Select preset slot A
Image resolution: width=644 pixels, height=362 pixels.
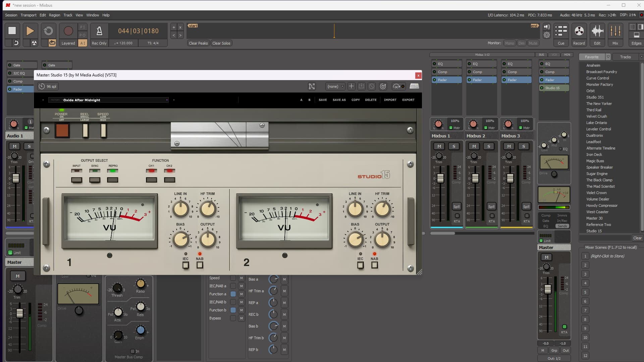coord(301,100)
